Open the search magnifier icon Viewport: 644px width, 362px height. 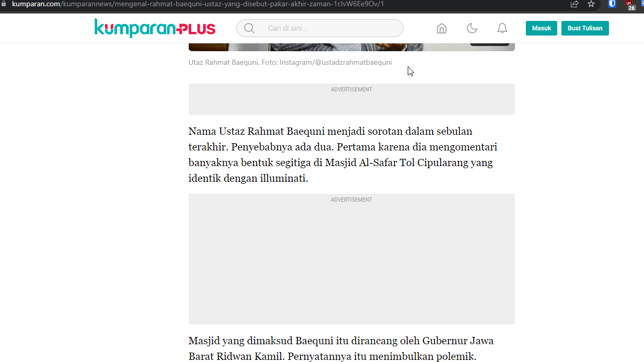pos(249,28)
